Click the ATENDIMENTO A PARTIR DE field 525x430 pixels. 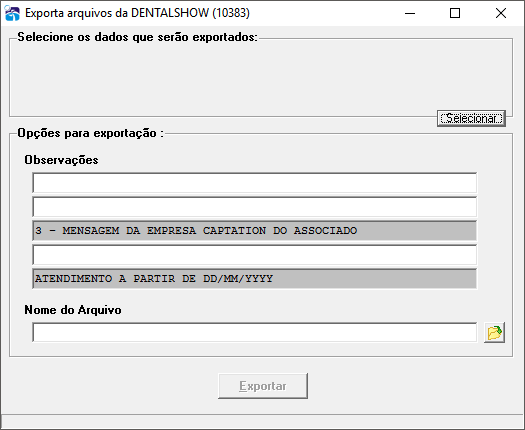254,279
